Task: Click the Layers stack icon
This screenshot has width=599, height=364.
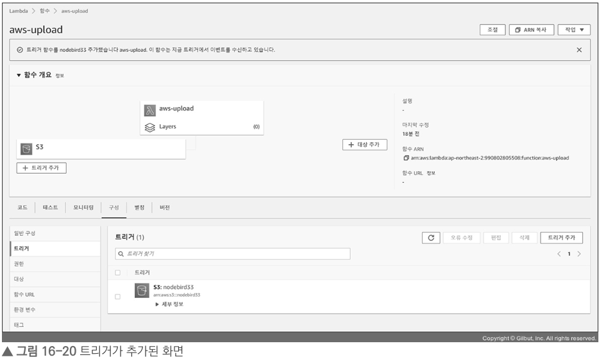Action: (150, 127)
